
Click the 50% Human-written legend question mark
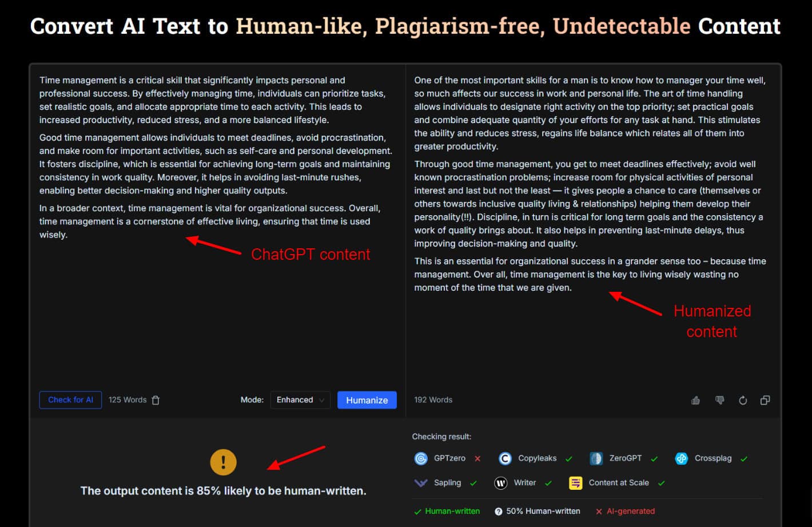(x=499, y=512)
